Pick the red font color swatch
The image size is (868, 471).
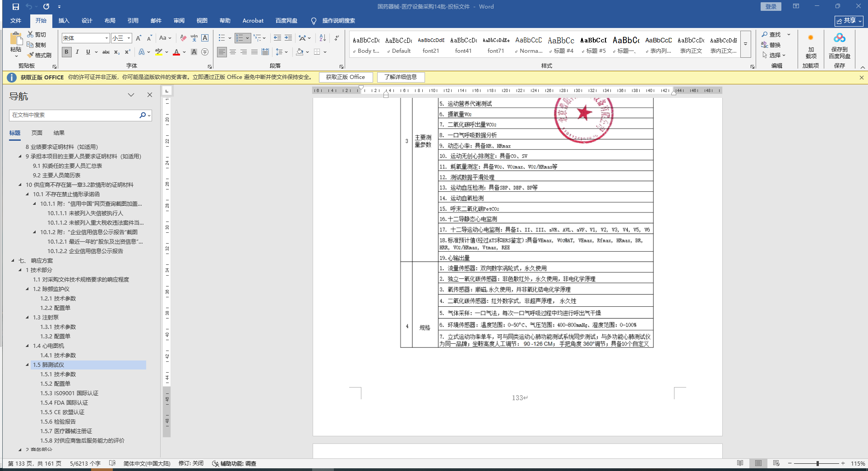click(176, 52)
